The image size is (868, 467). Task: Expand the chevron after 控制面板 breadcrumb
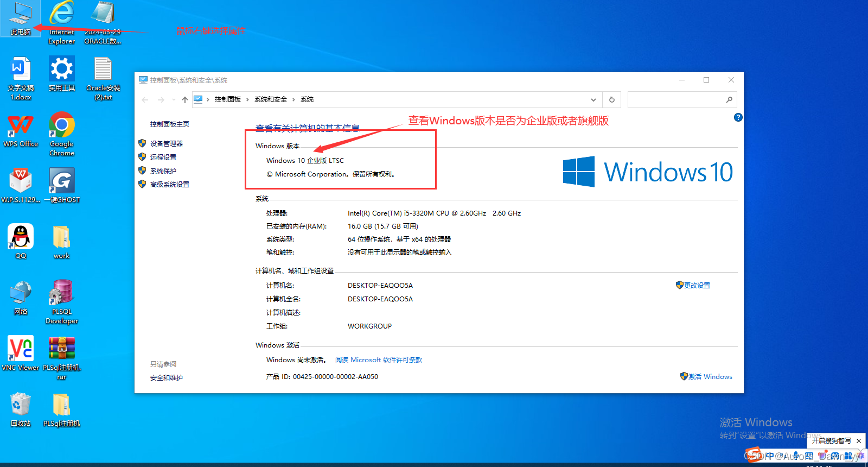248,99
